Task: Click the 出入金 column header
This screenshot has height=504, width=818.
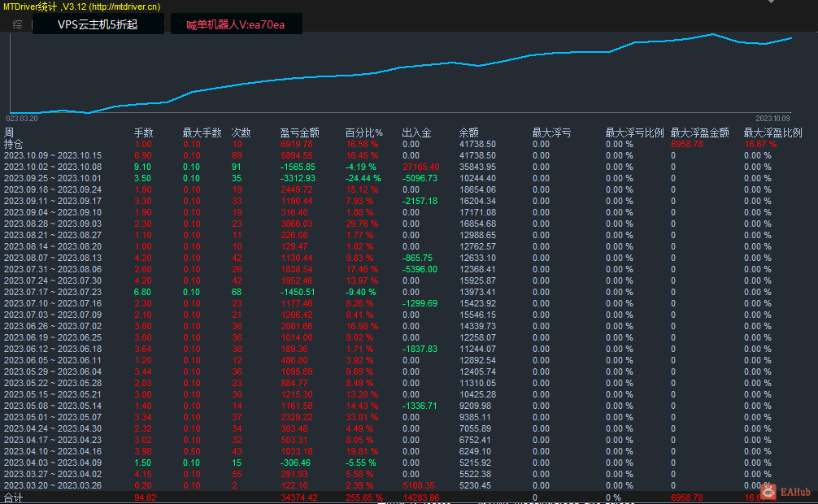Action: (x=416, y=133)
